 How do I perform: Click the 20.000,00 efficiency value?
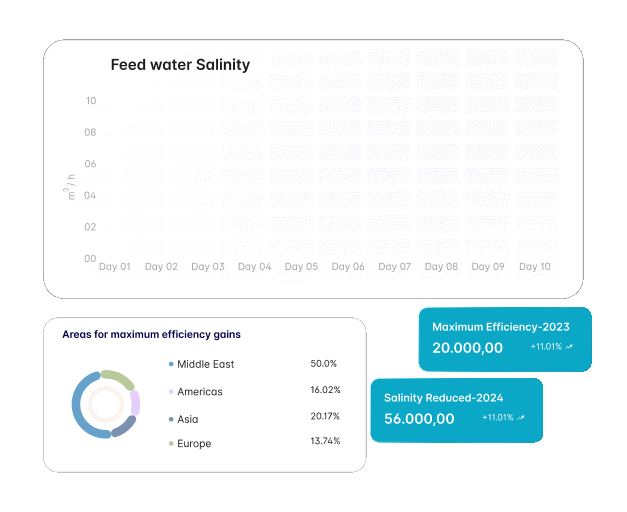point(467,347)
